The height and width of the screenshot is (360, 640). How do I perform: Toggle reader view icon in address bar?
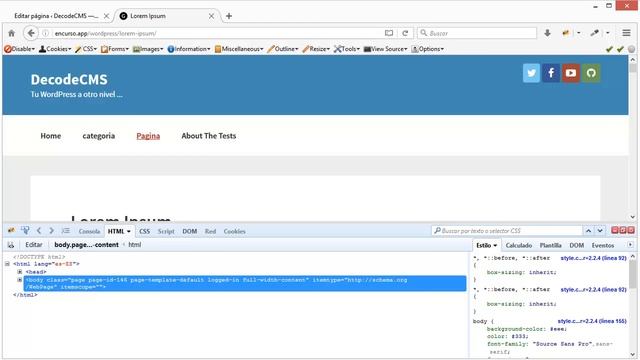coord(389,33)
